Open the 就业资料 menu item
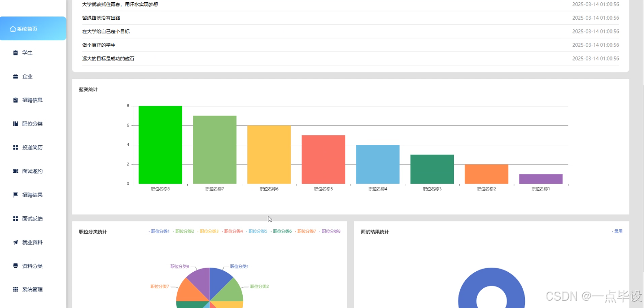 pos(33,242)
